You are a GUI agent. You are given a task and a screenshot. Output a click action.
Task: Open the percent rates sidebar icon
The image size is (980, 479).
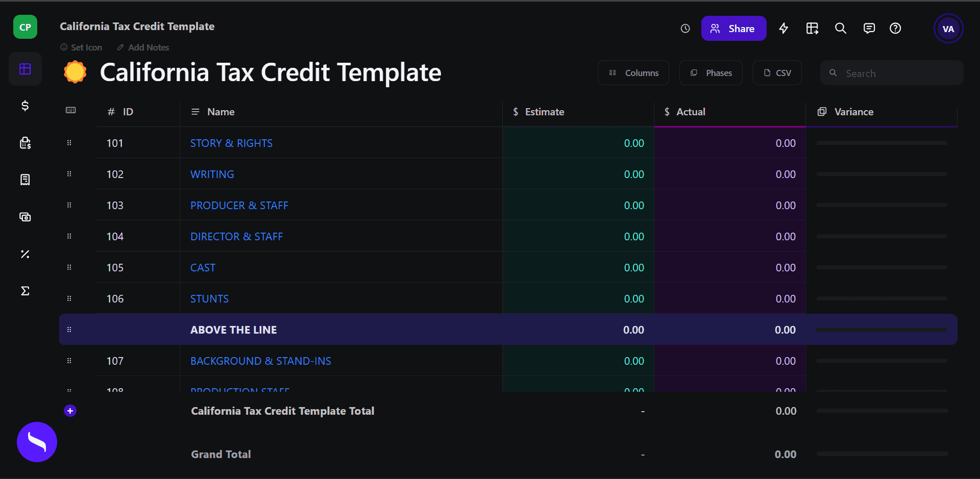25,254
